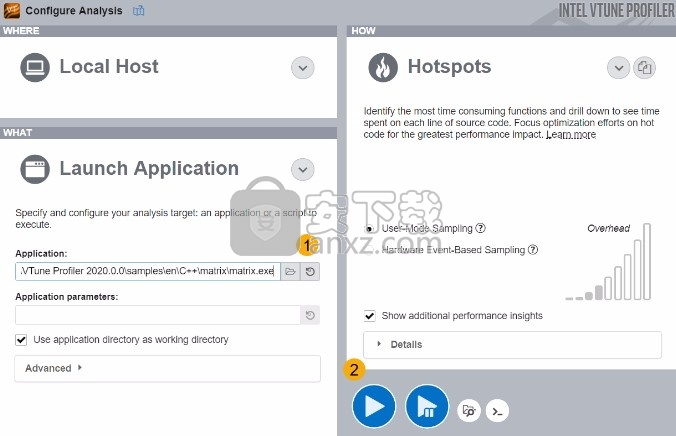Expand the Details section
The width and height of the screenshot is (676, 436).
pyautogui.click(x=512, y=345)
